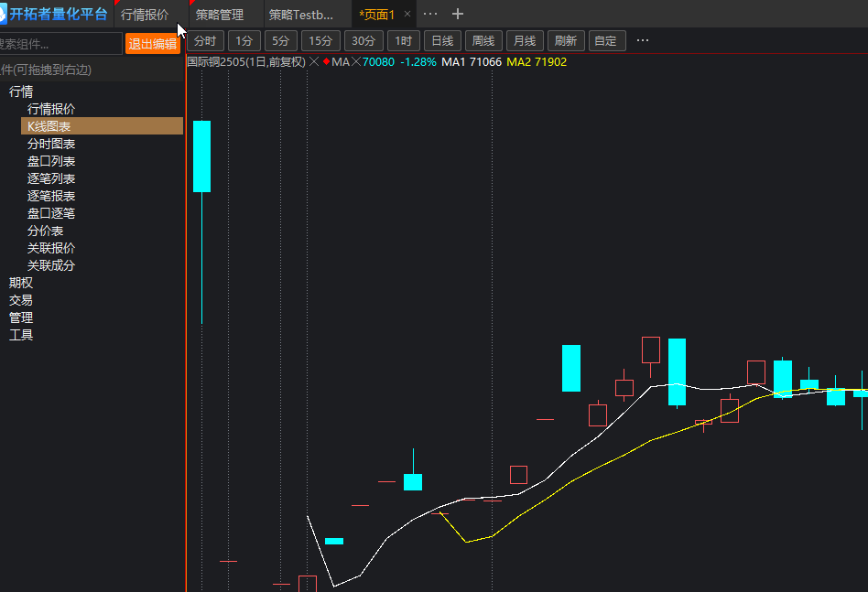Click the MA1 71066 value label
This screenshot has width=868, height=592.
coord(472,62)
